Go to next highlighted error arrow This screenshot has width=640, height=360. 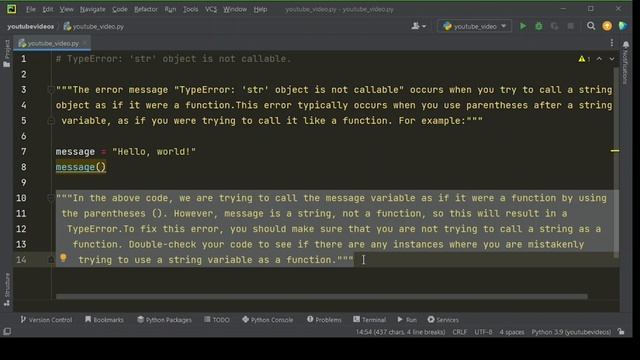612,59
